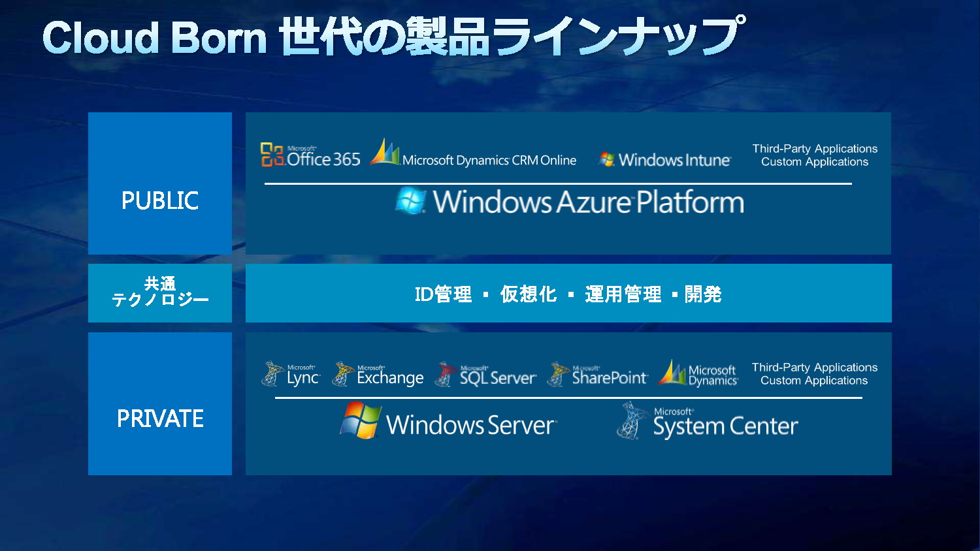Select the "Lync" text
This screenshot has width=980, height=551.
point(303,378)
